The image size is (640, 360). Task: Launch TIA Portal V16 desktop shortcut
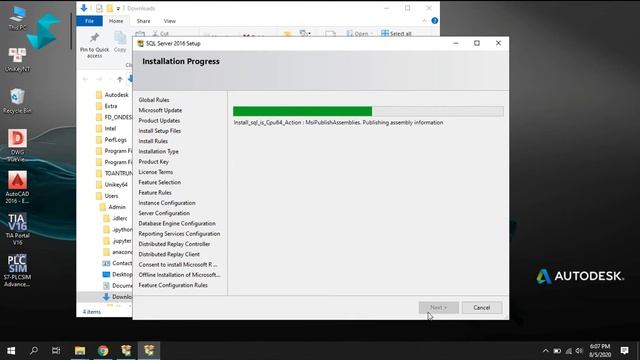(17, 229)
